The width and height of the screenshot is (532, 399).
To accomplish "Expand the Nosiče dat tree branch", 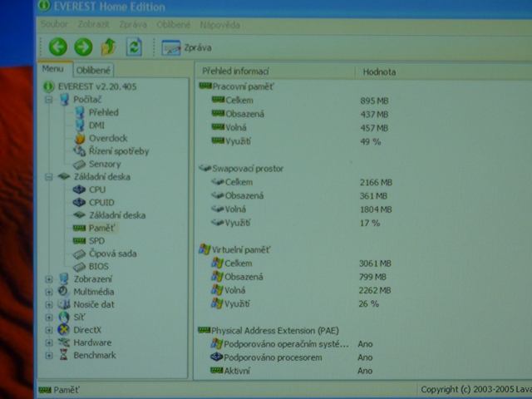I will (49, 305).
